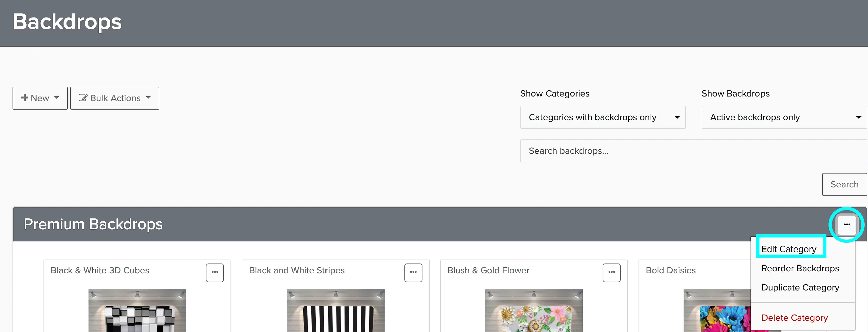This screenshot has height=332, width=868.
Task: Select Edit Category from the menu
Action: point(789,249)
